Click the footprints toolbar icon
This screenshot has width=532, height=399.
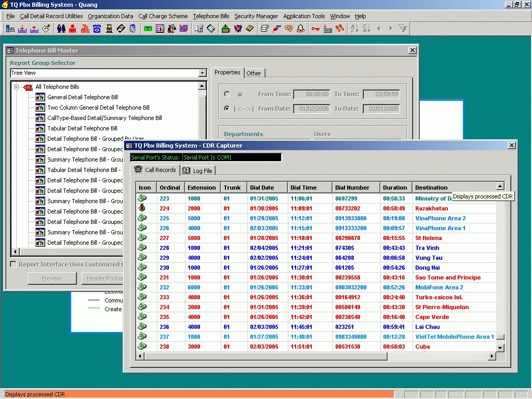[340, 29]
